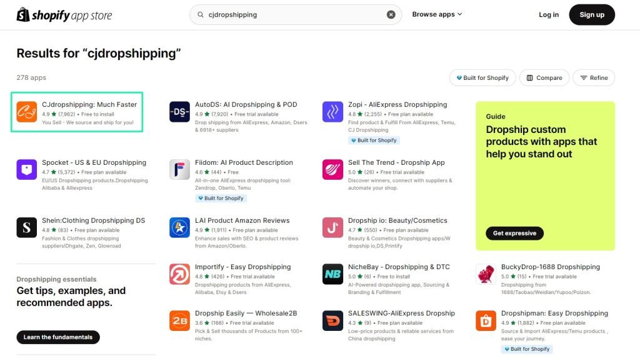Click the AutoDS app icon
Screen dimensions: 640x364
(x=179, y=112)
